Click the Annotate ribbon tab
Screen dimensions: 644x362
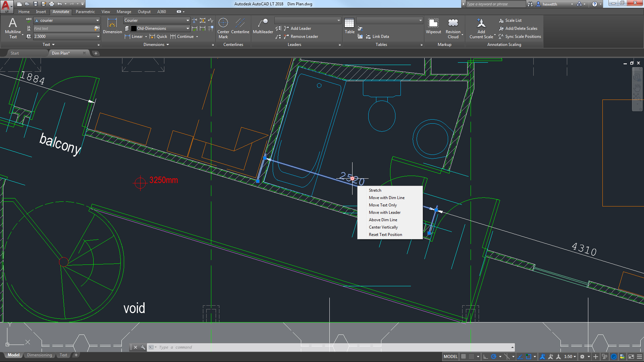(61, 11)
